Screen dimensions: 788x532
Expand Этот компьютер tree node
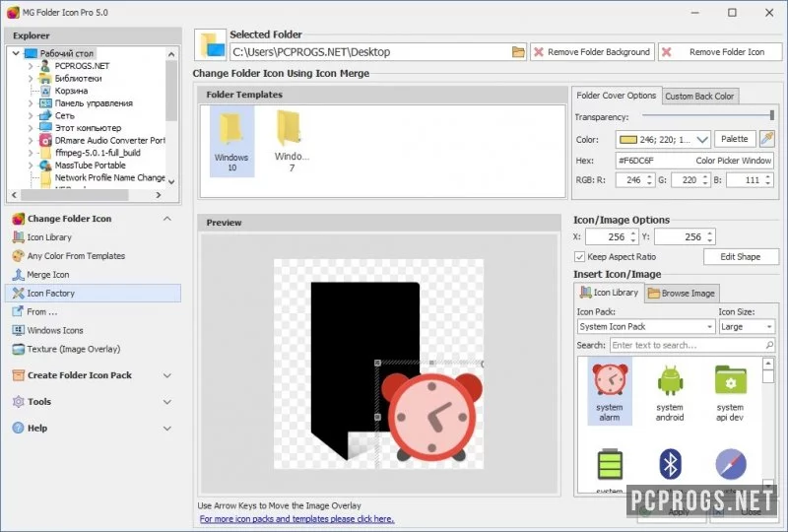(x=31, y=128)
